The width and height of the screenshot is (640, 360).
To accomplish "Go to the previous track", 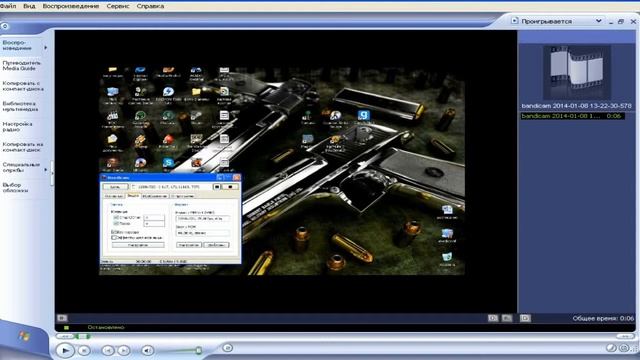I will (108, 350).
